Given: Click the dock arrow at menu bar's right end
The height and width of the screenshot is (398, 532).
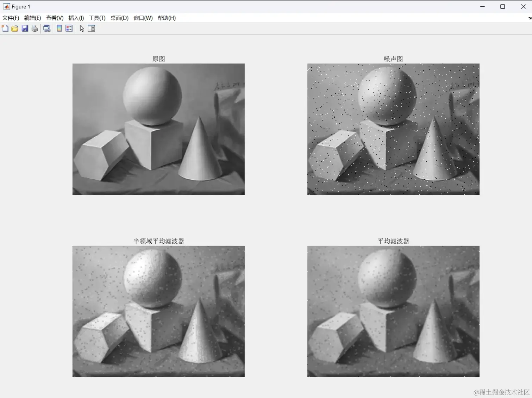Looking at the screenshot, I should [530, 18].
